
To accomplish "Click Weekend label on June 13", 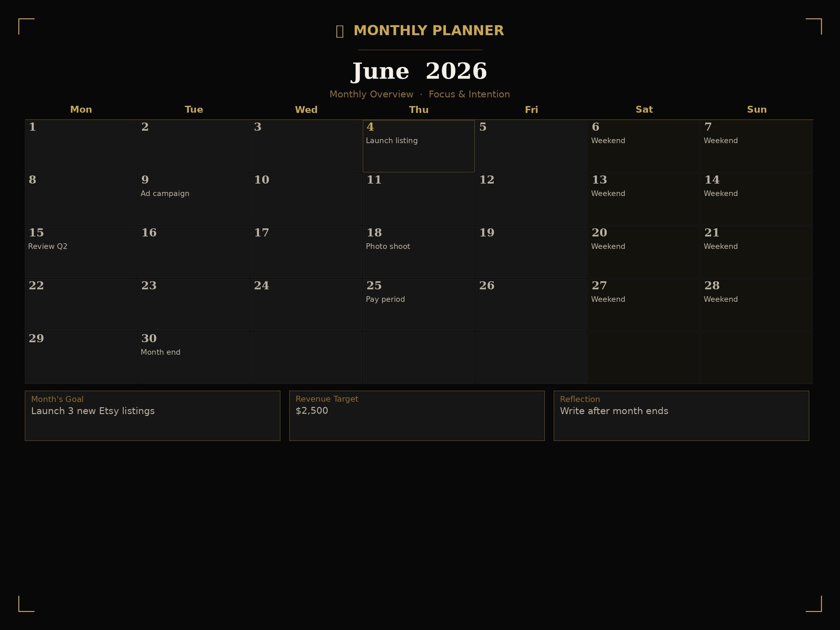I will coord(608,194).
